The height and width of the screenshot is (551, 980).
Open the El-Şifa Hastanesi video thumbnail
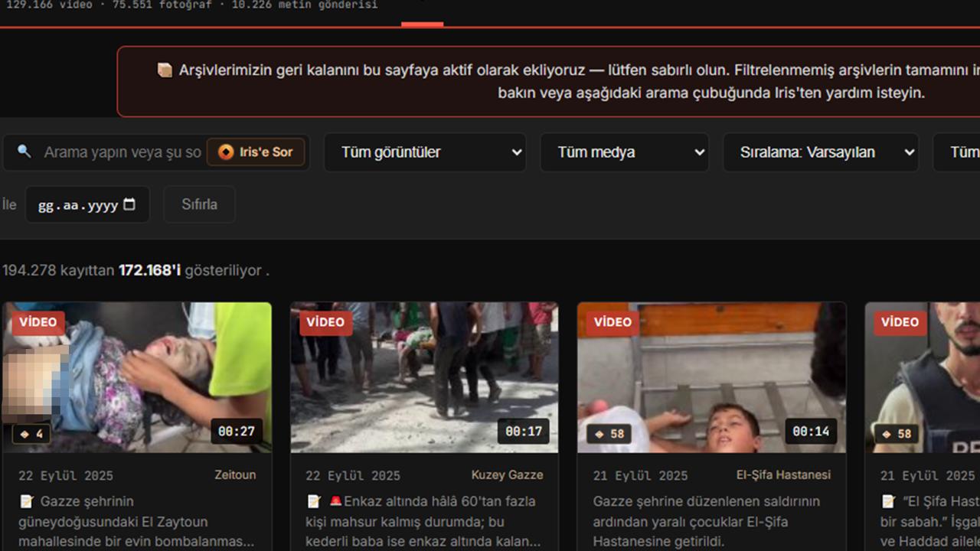712,377
